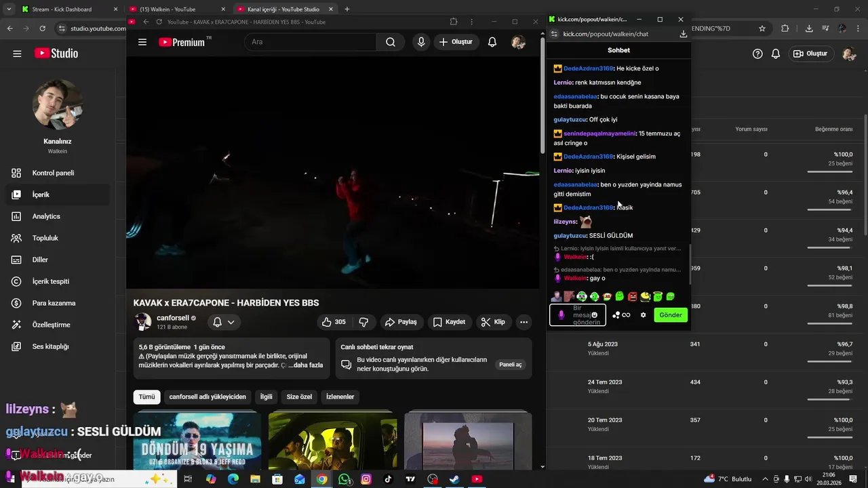Toggle the YouTube Studio sidebar hamburger menu

click(x=17, y=54)
